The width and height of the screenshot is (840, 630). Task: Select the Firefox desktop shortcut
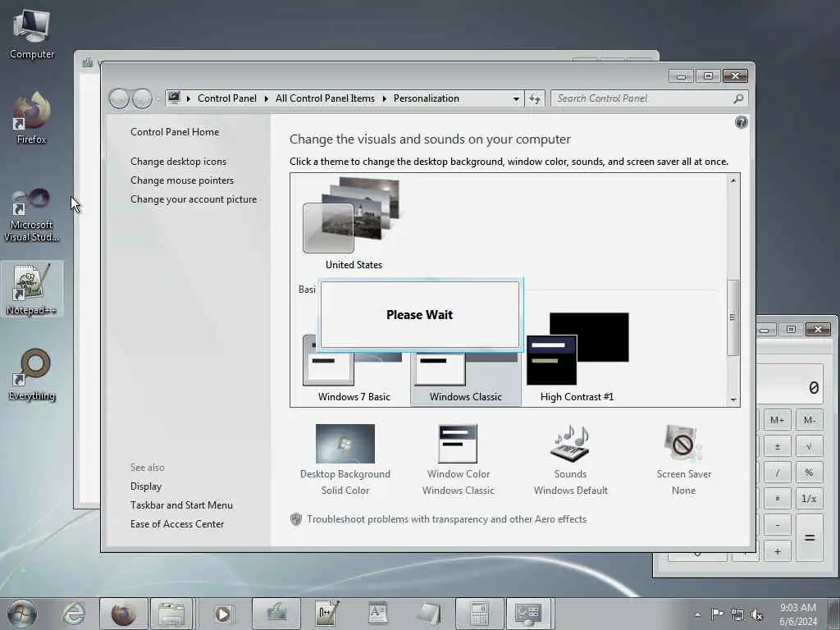pos(32,118)
